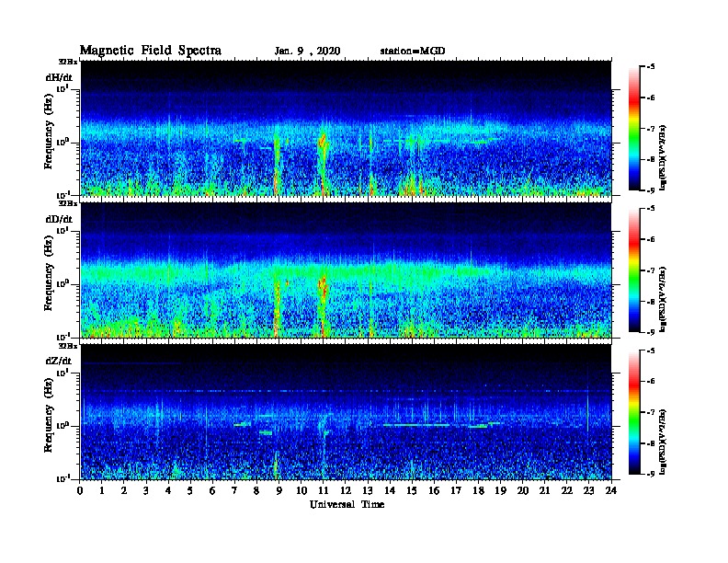
Task: Click hour tick label 21 on time axis
Action: 544,490
